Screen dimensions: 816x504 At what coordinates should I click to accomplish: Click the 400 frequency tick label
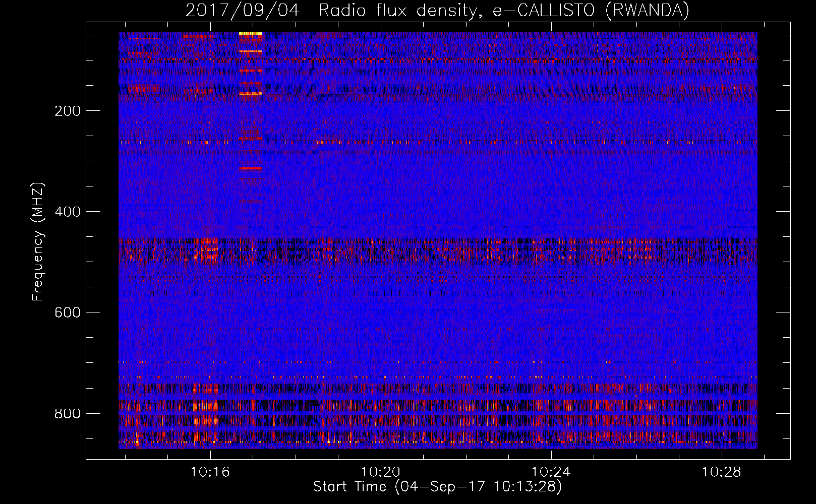point(68,212)
